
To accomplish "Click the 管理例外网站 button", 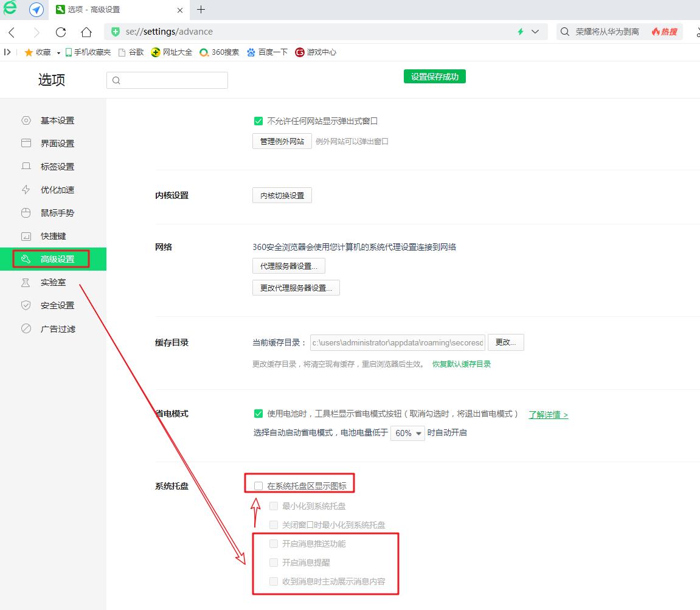I will click(x=282, y=140).
